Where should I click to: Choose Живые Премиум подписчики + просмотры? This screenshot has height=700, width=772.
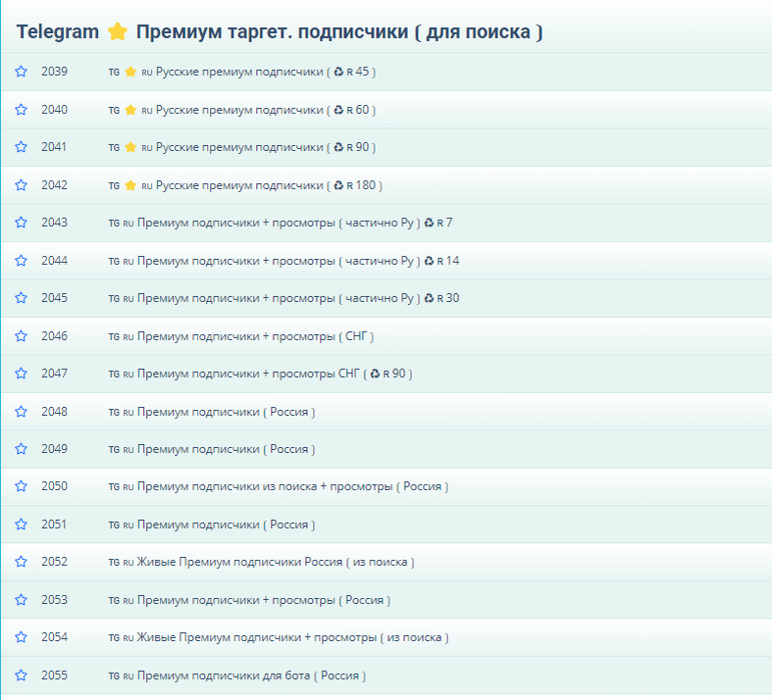pyautogui.click(x=279, y=637)
